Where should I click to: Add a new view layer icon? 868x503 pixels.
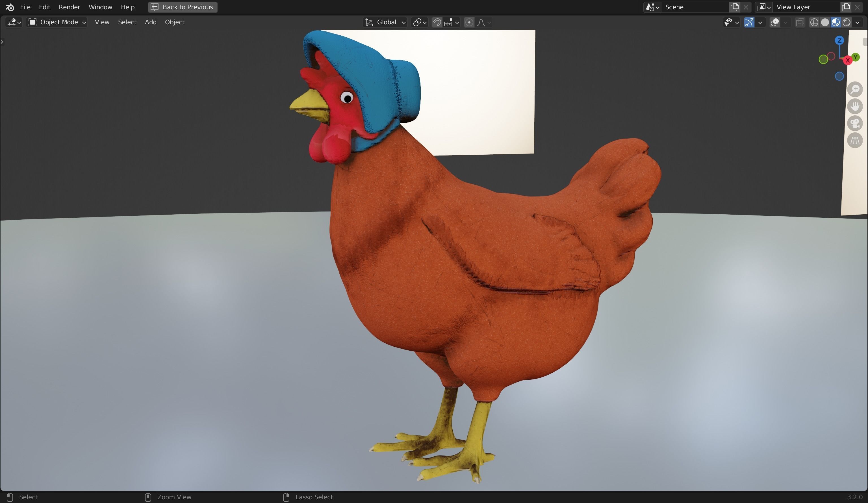click(x=845, y=7)
